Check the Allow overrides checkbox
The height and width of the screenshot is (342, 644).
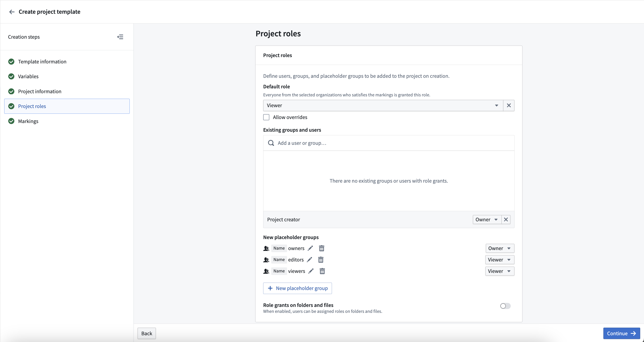266,117
